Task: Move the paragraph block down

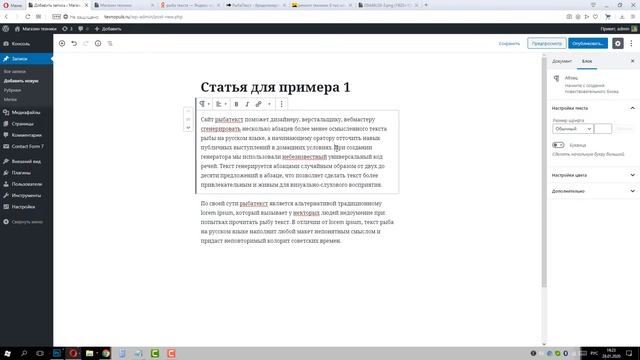Action: (x=188, y=128)
